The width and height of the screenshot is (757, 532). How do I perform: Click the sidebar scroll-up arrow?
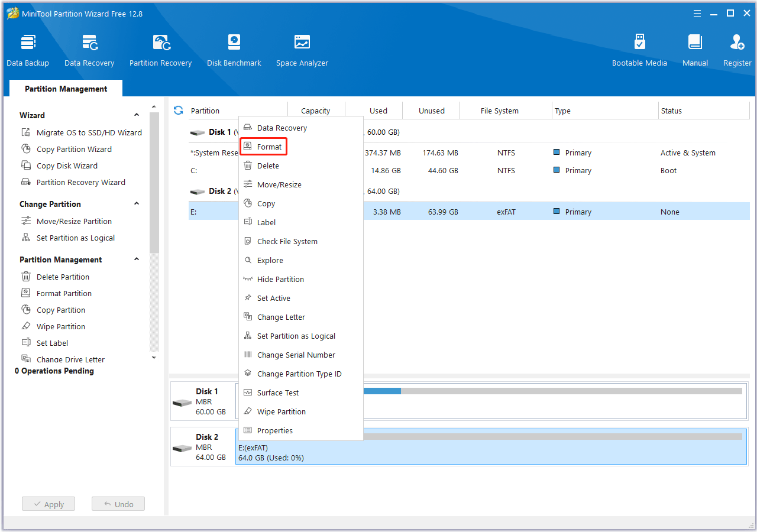point(154,107)
